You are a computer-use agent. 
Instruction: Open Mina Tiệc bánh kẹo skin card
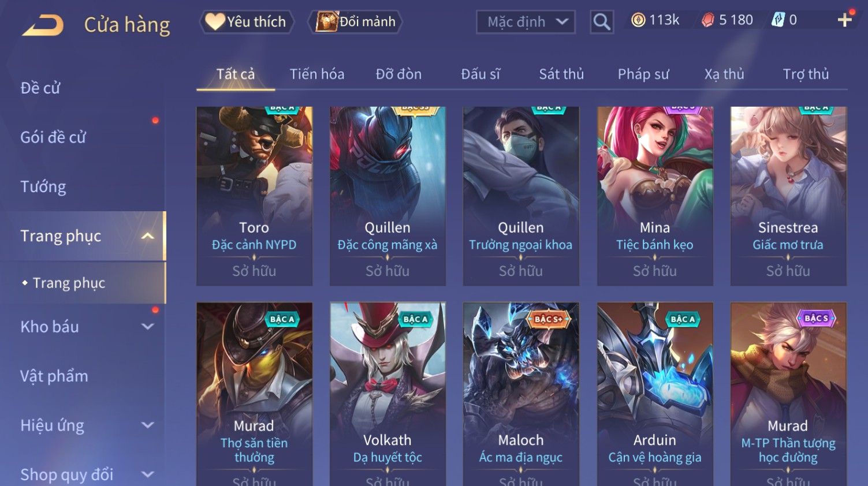(x=655, y=196)
